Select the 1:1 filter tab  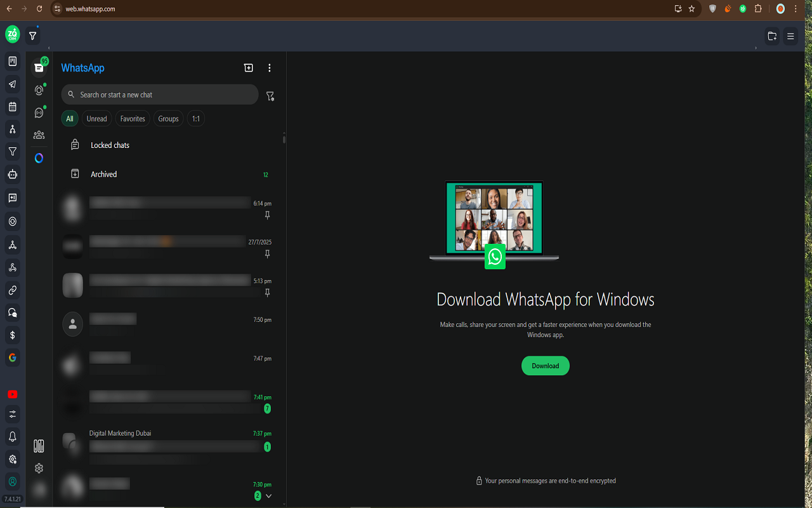195,118
